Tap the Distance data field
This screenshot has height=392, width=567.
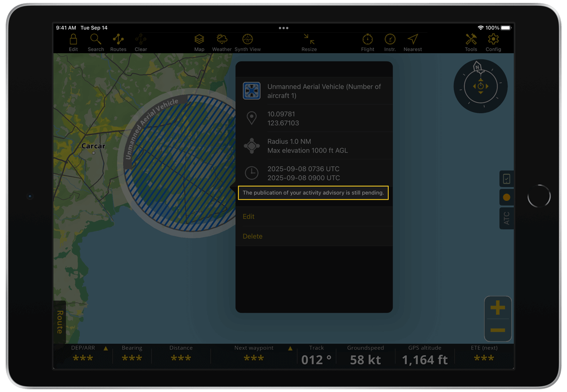click(181, 354)
